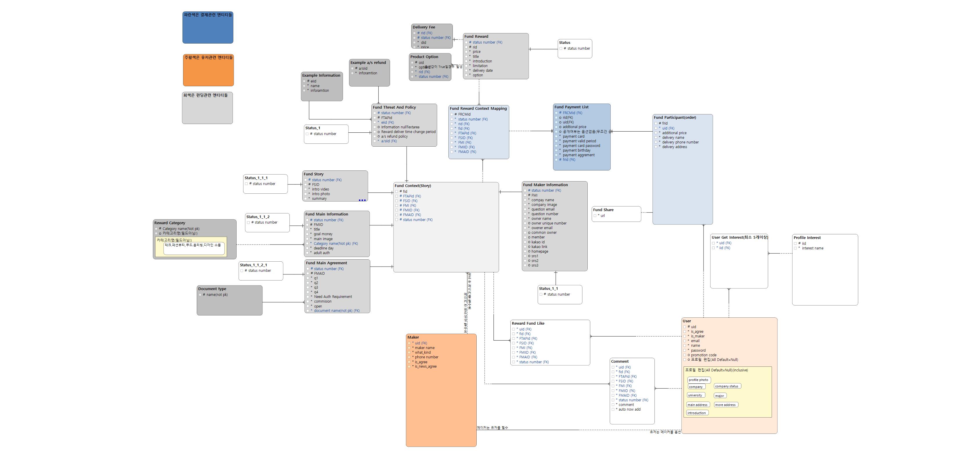Expand hidden attributes via Fund Story ellipsis

(x=362, y=200)
